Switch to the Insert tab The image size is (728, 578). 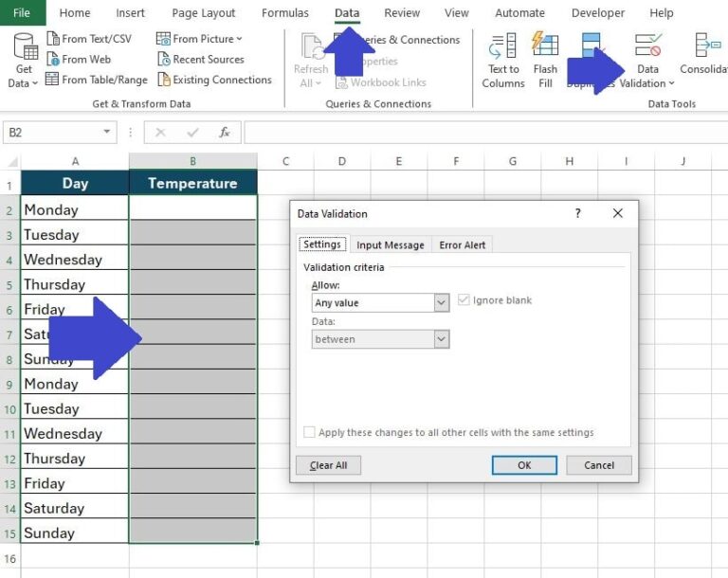coord(131,13)
